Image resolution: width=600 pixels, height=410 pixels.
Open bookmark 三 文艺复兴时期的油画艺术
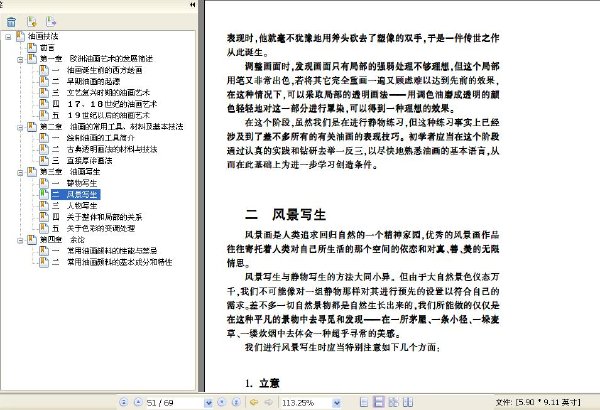point(101,93)
